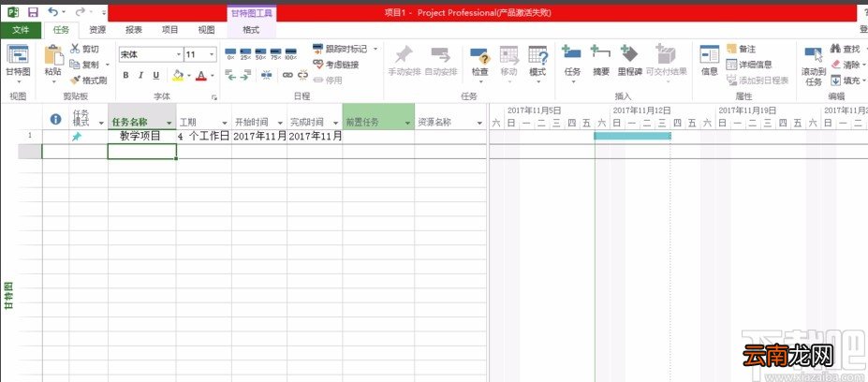Click the Undo arrow icon
The height and width of the screenshot is (382, 868).
coord(52,11)
